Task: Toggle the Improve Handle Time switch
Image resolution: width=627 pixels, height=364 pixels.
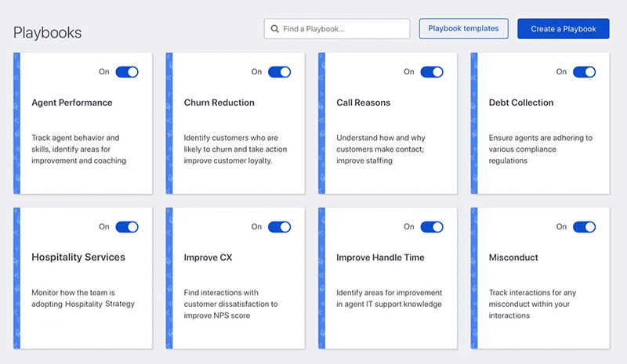Action: (x=432, y=227)
